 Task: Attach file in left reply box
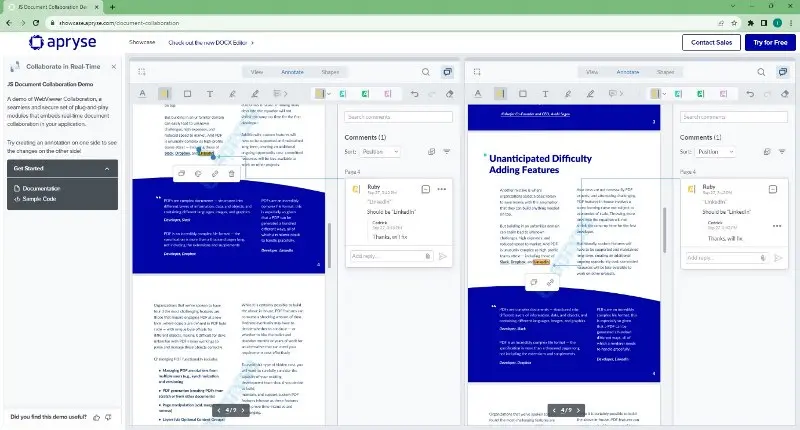tap(428, 256)
